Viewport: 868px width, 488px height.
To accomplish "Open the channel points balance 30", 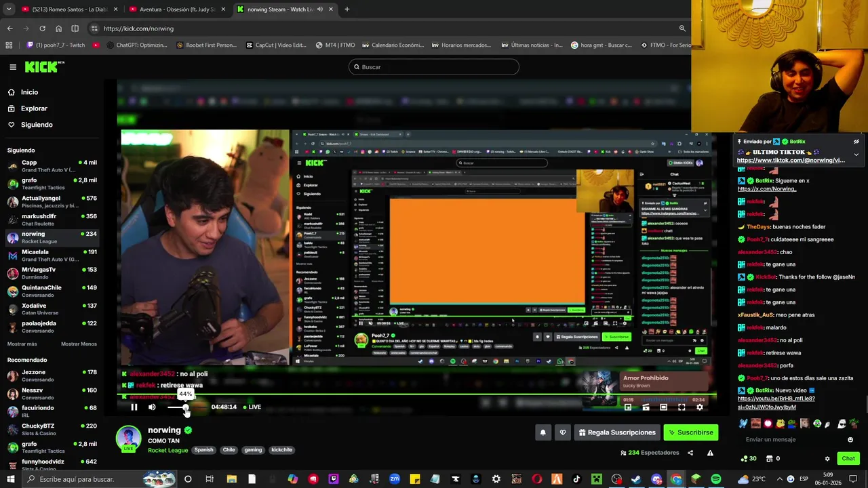I will pyautogui.click(x=749, y=459).
